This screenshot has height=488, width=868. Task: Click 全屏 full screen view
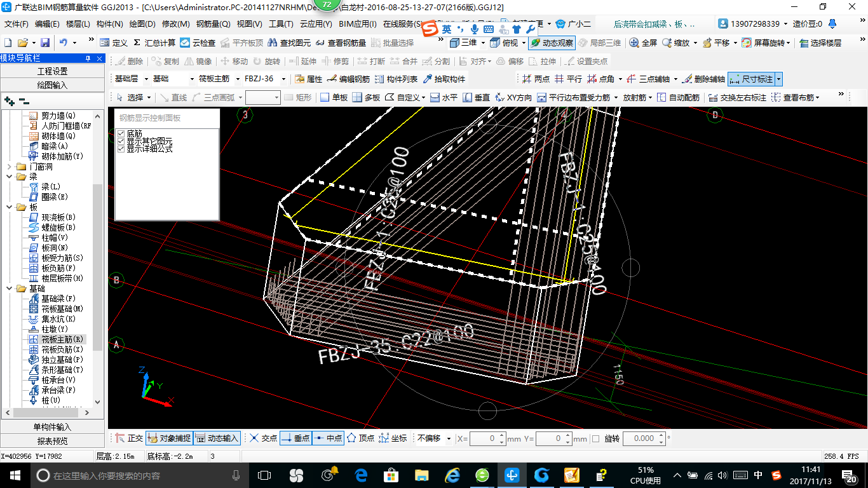tap(643, 43)
